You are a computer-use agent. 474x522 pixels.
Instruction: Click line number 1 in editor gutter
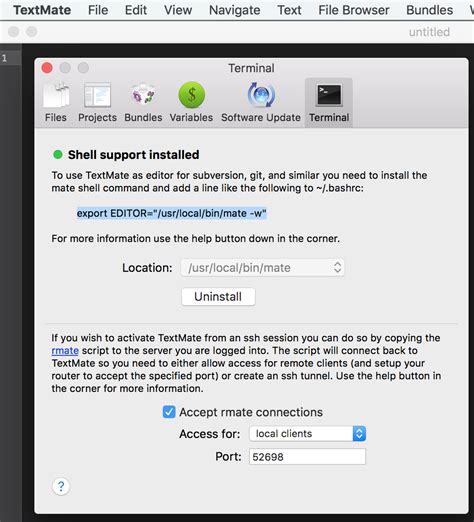tap(5, 58)
